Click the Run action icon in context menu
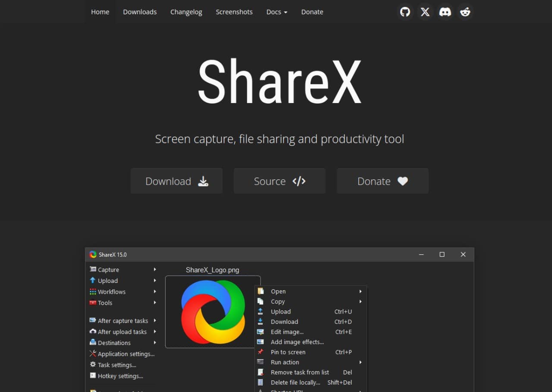The image size is (552, 392). pos(260,362)
